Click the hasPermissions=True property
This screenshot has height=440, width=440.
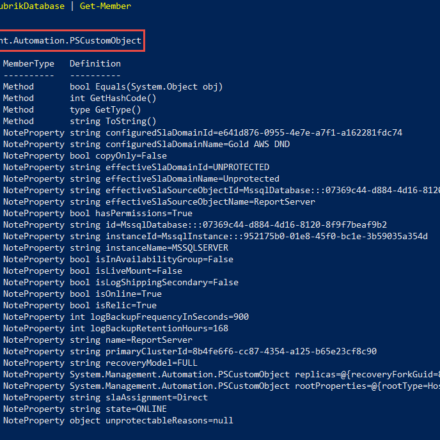click(x=144, y=213)
